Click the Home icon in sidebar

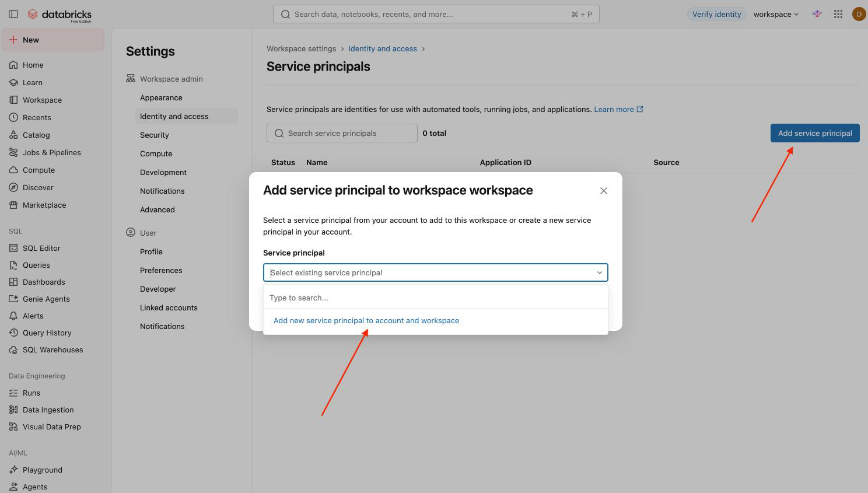(13, 65)
